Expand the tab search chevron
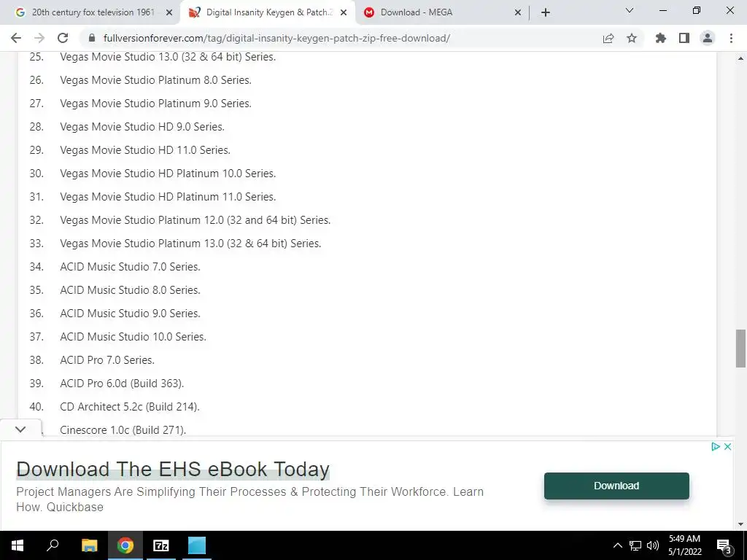 630,10
